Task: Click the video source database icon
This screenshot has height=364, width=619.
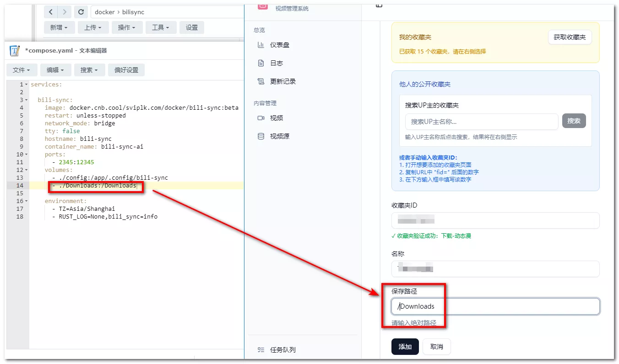Action: pyautogui.click(x=261, y=136)
